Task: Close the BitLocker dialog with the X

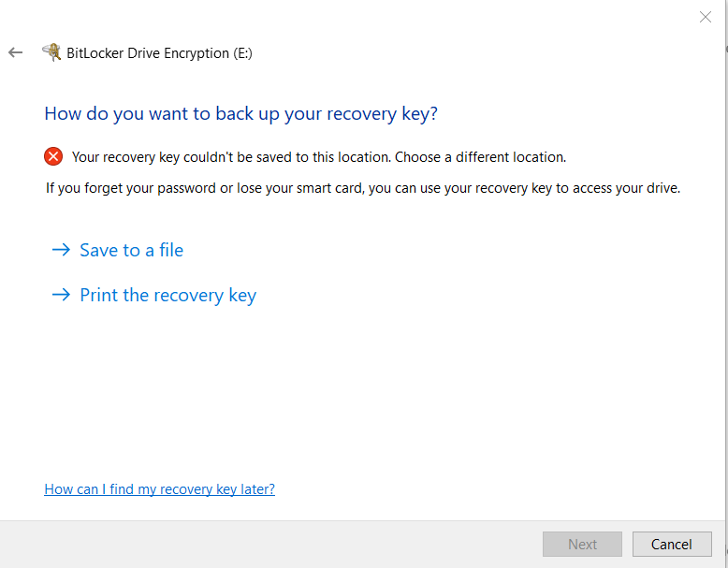Action: (x=706, y=17)
